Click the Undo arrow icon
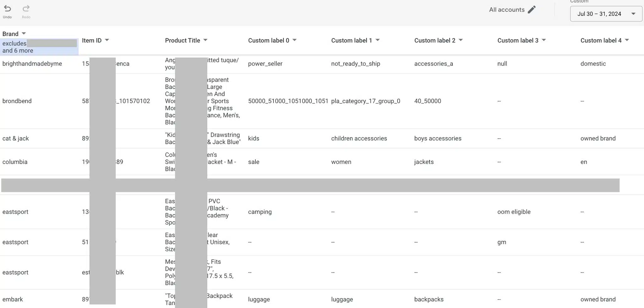 click(x=7, y=9)
